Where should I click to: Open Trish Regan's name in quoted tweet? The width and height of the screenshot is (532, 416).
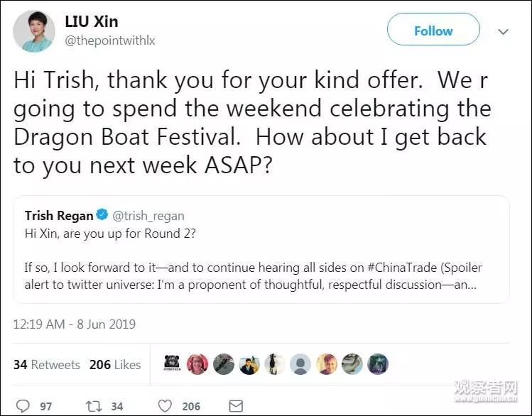[59, 215]
